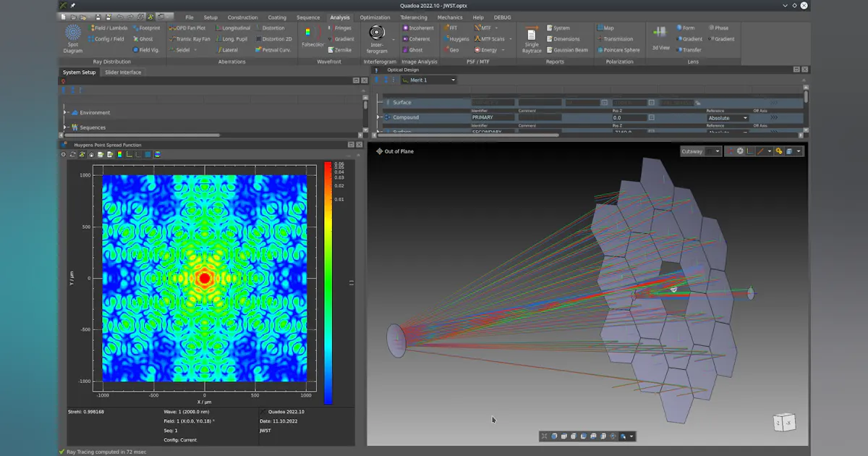Open the Energy dropdown arrow

504,50
